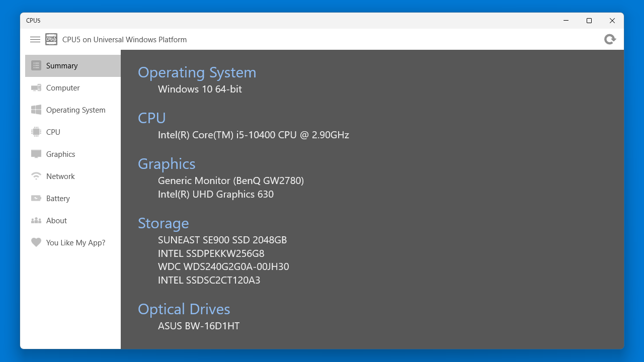644x362 pixels.
Task: Click the CPU chip icon in sidebar
Action: pos(36,132)
